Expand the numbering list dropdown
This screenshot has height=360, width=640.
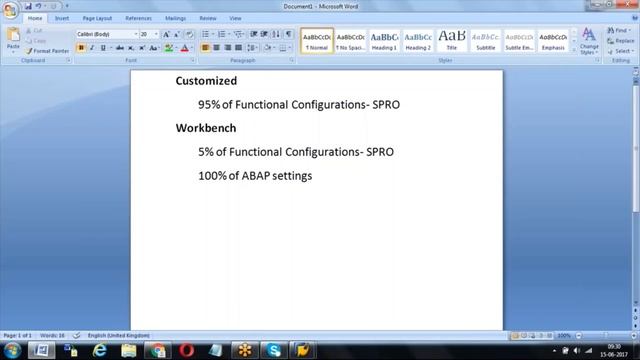click(229, 34)
